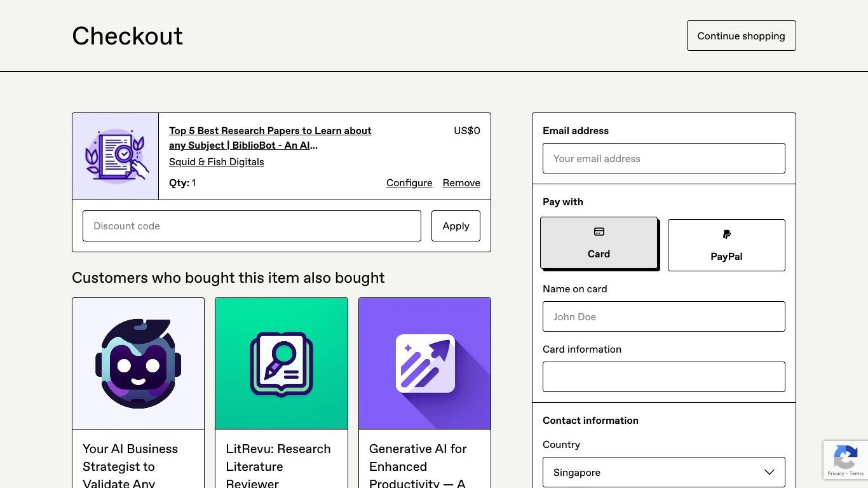Click the Checkout page heading
The height and width of the screenshot is (488, 868).
[127, 36]
